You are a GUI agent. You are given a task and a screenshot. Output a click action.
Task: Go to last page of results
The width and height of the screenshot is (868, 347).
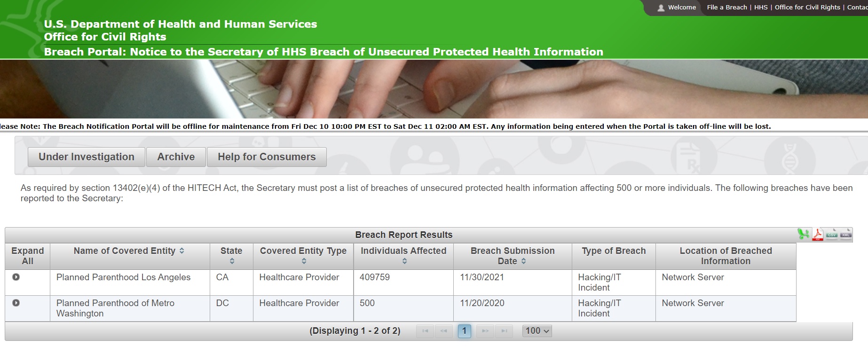(504, 331)
